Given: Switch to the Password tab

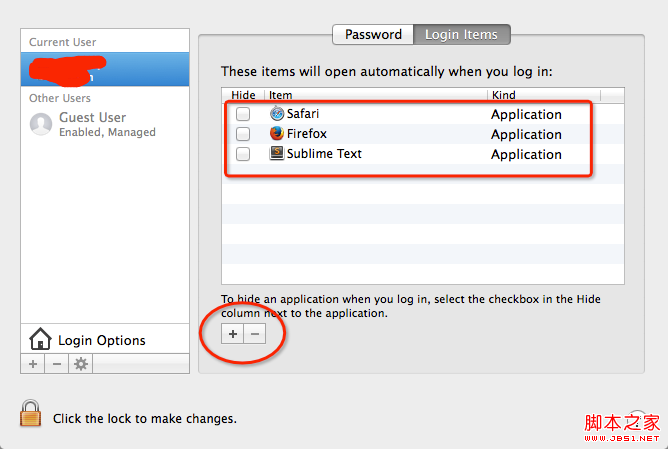Looking at the screenshot, I should point(373,35).
